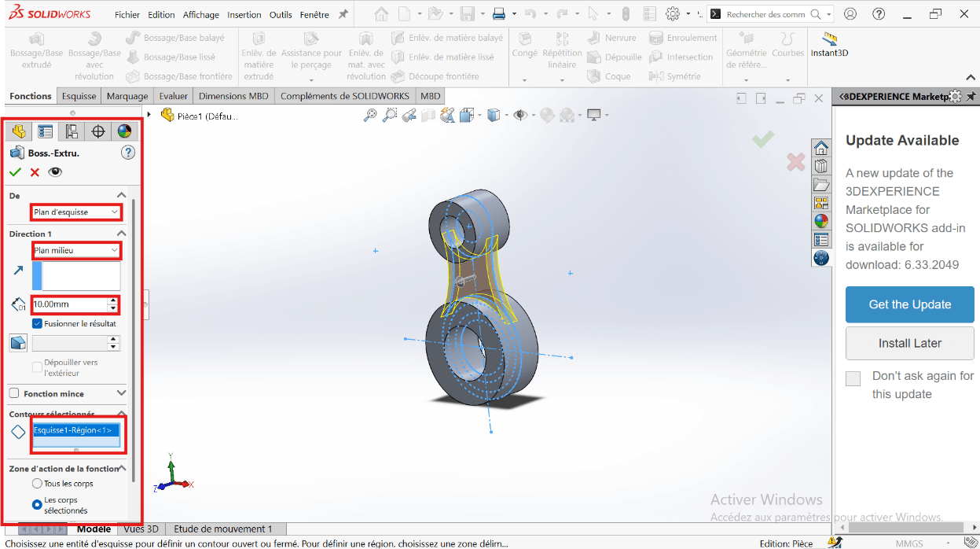This screenshot has height=549, width=980.
Task: Select the Tous les corps radio button
Action: 37,484
